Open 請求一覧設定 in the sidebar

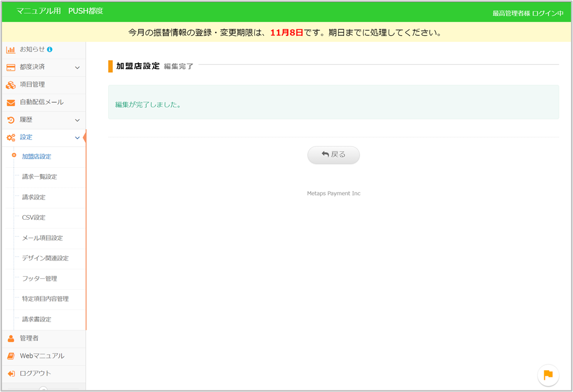[39, 177]
